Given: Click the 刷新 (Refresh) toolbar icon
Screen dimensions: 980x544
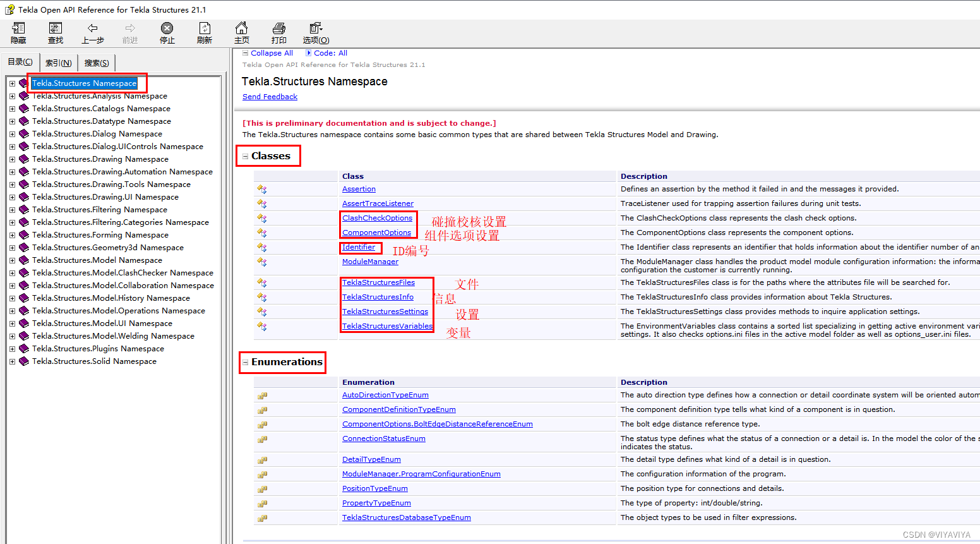Looking at the screenshot, I should (x=204, y=32).
